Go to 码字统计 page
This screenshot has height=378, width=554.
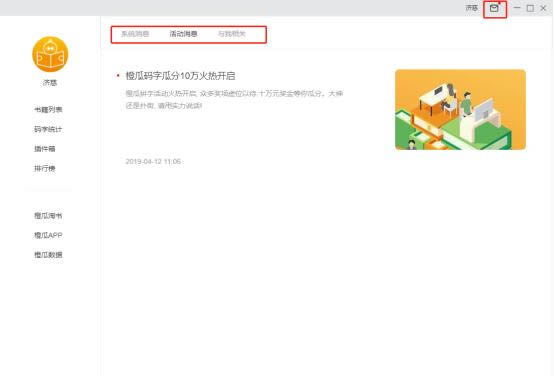pyautogui.click(x=48, y=129)
